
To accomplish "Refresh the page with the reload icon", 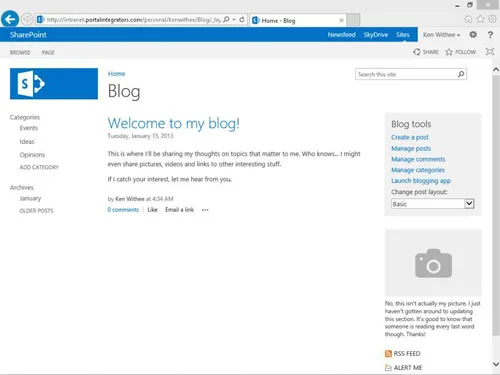I will tap(242, 20).
